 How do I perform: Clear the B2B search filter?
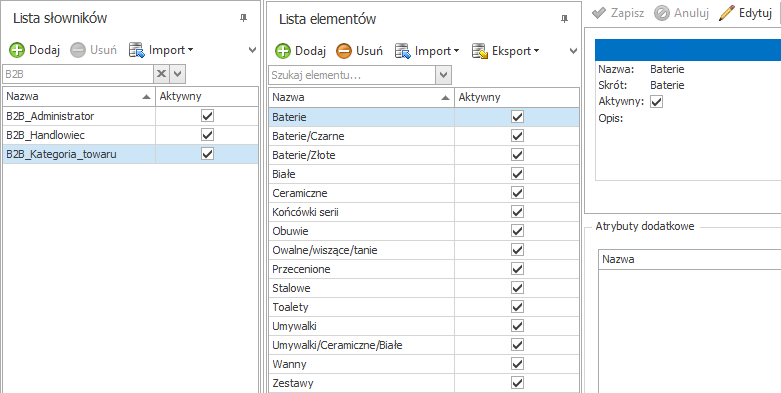click(x=161, y=74)
